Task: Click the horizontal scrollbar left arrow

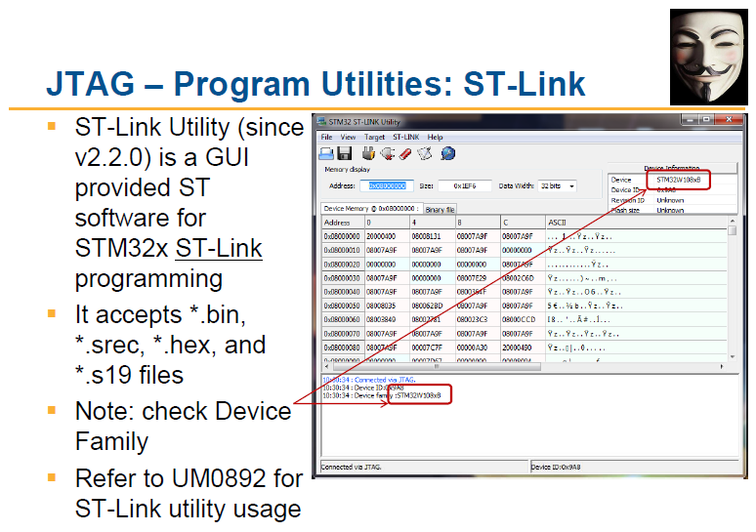Action: click(327, 367)
